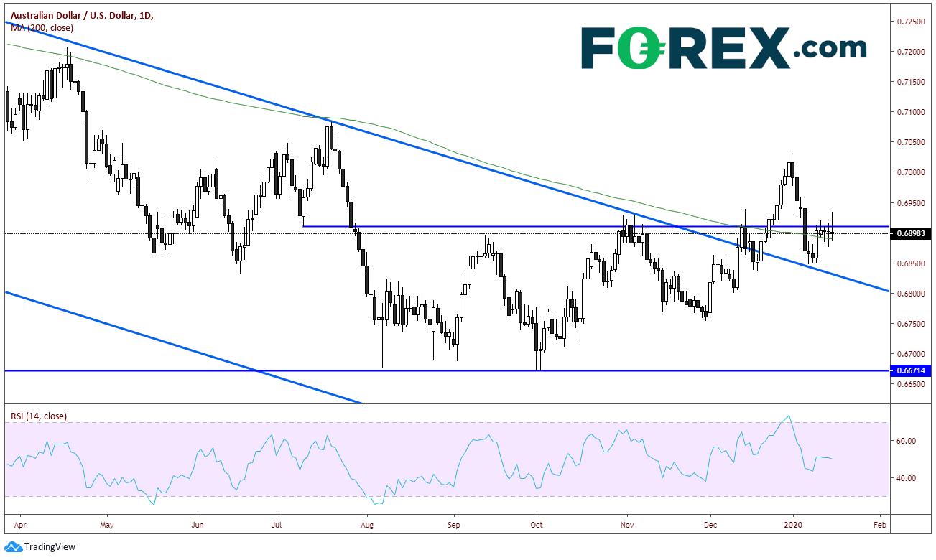Select the 0.71000 price axis label
The image size is (936, 560).
coord(909,112)
